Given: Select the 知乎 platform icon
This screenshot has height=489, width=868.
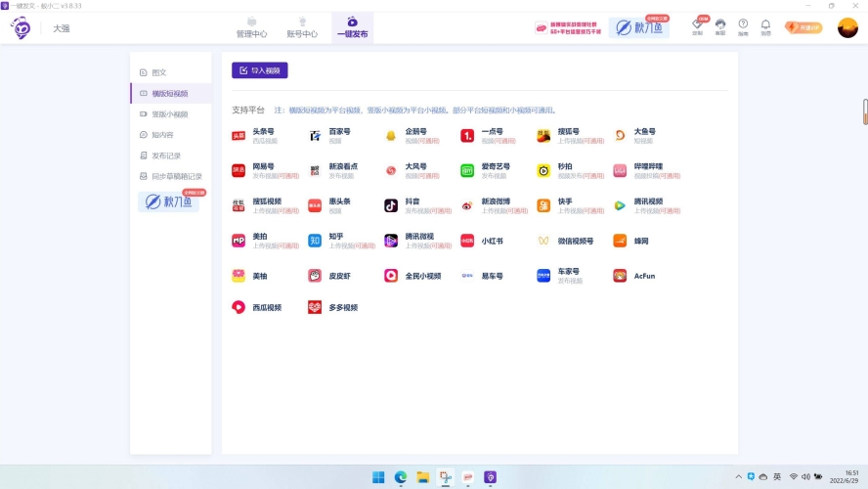Looking at the screenshot, I should pyautogui.click(x=315, y=241).
